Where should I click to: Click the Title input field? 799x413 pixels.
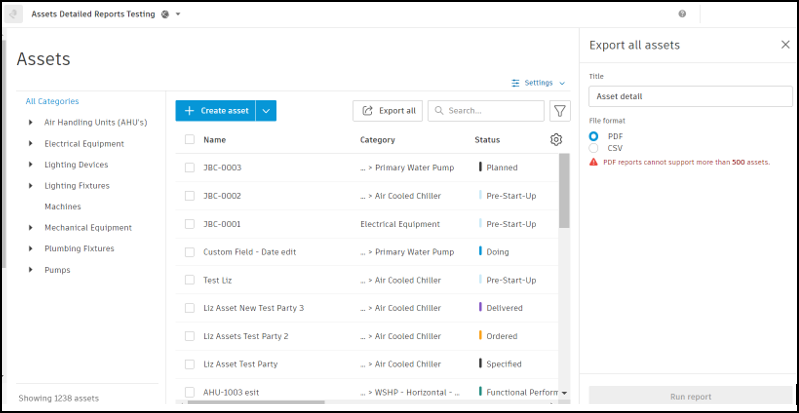point(686,97)
